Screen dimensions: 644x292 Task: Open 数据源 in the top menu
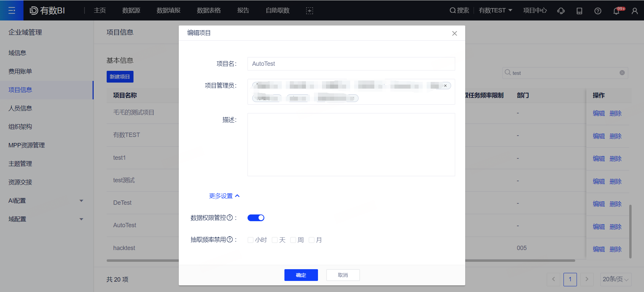click(131, 10)
